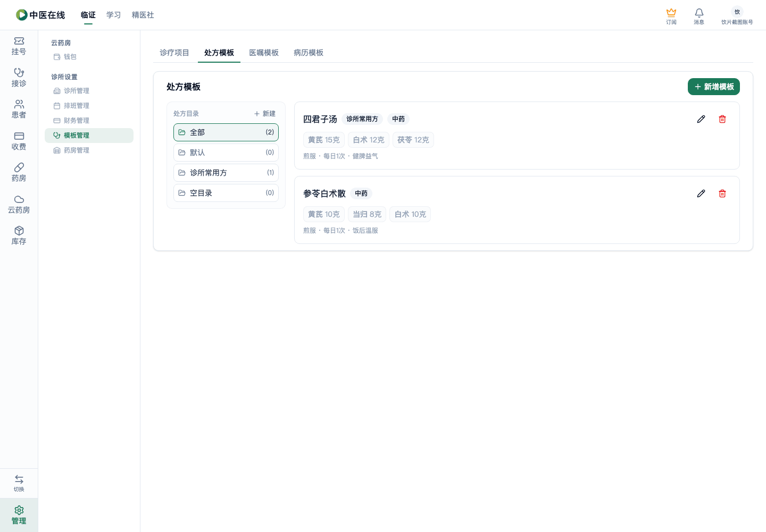Open the 病历模板 tab
Image resolution: width=766 pixels, height=532 pixels.
click(309, 53)
